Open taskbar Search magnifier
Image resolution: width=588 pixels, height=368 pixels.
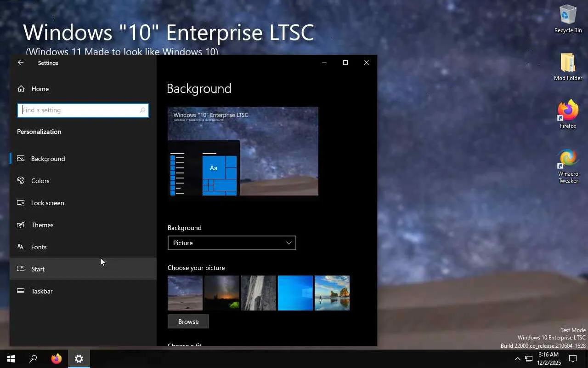(33, 359)
